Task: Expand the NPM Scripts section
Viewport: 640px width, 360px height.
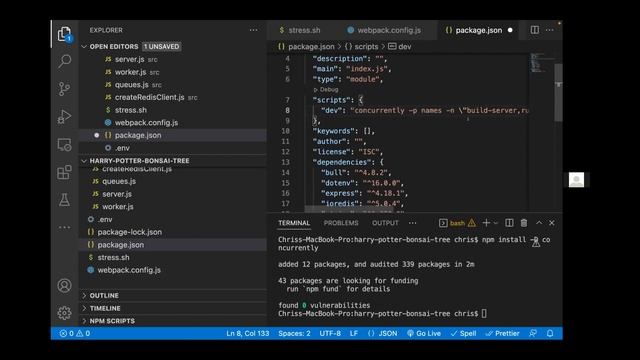Action: click(x=112, y=321)
